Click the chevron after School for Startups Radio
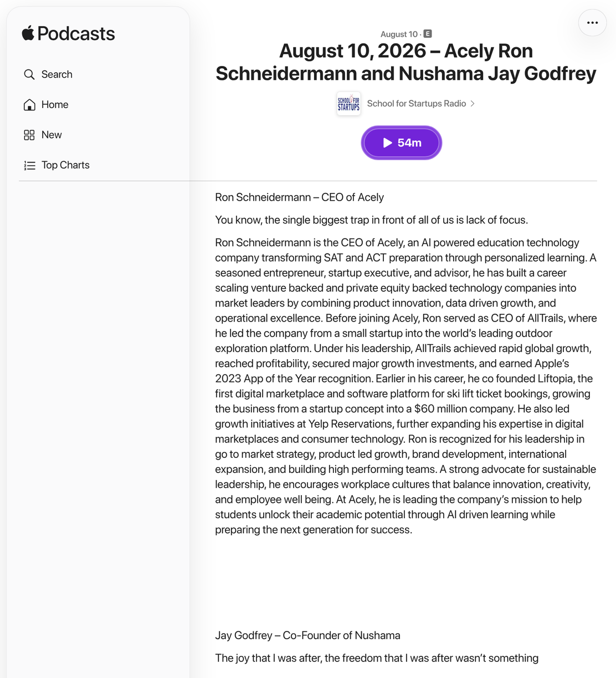 coord(473,104)
